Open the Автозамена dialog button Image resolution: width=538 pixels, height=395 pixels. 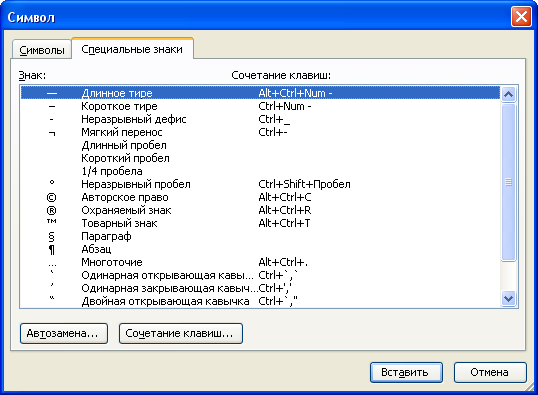click(x=64, y=333)
